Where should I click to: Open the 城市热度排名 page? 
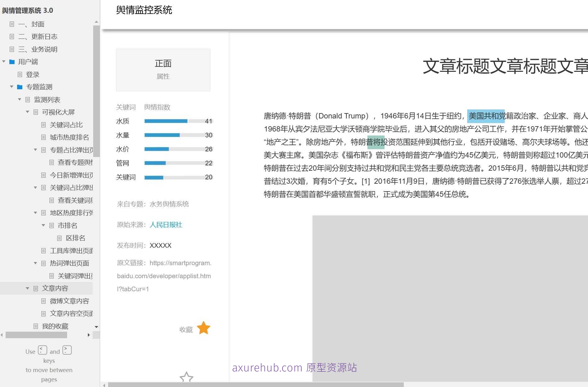[69, 137]
